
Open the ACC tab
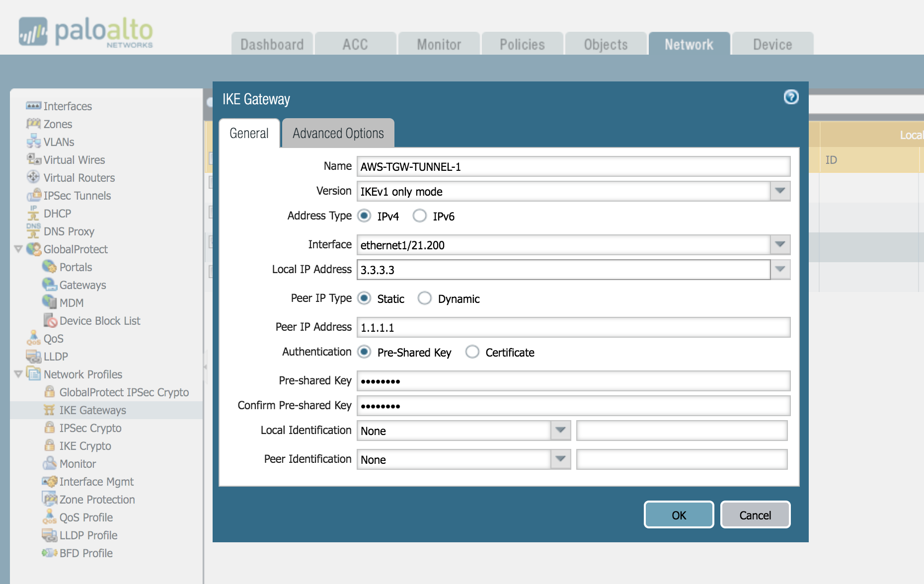355,44
